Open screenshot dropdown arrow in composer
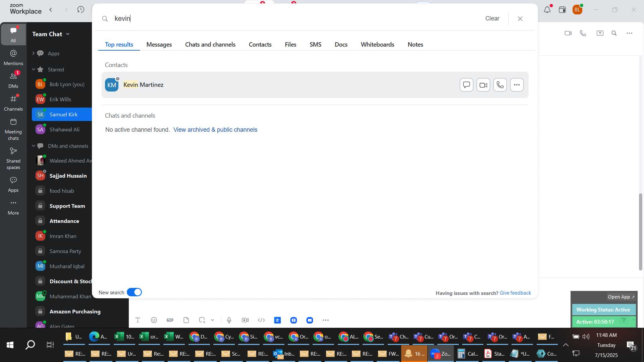This screenshot has height=362, width=644. tap(212, 320)
